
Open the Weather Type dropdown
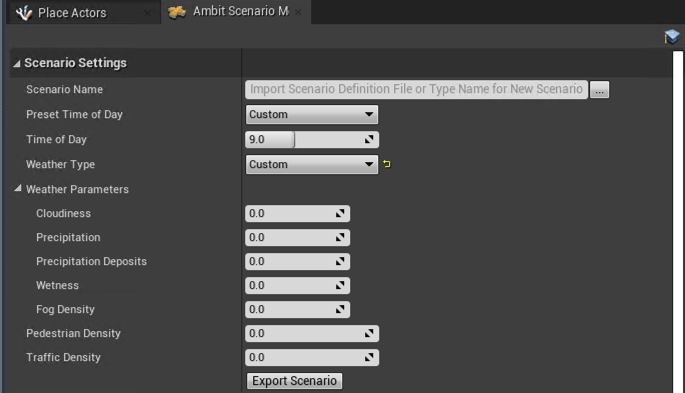[312, 165]
